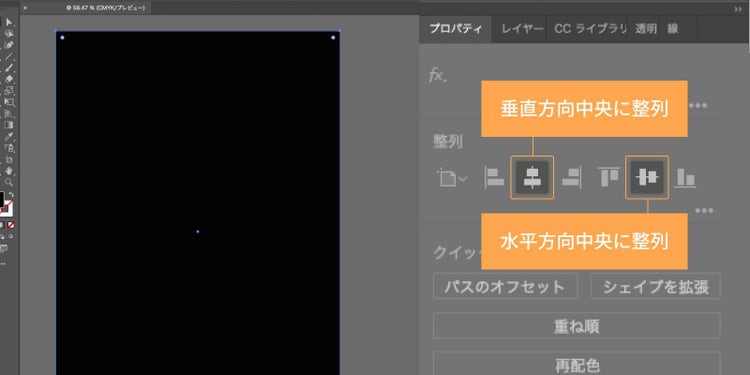Screen dimensions: 750x375
Task: Switch to the レイヤー tab
Action: [x=522, y=29]
